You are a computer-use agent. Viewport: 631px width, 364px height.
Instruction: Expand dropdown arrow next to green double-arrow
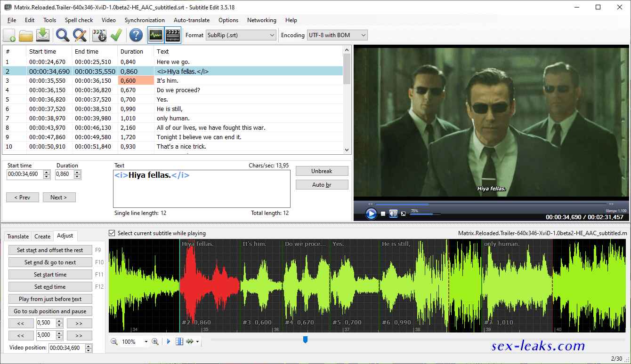(x=197, y=342)
